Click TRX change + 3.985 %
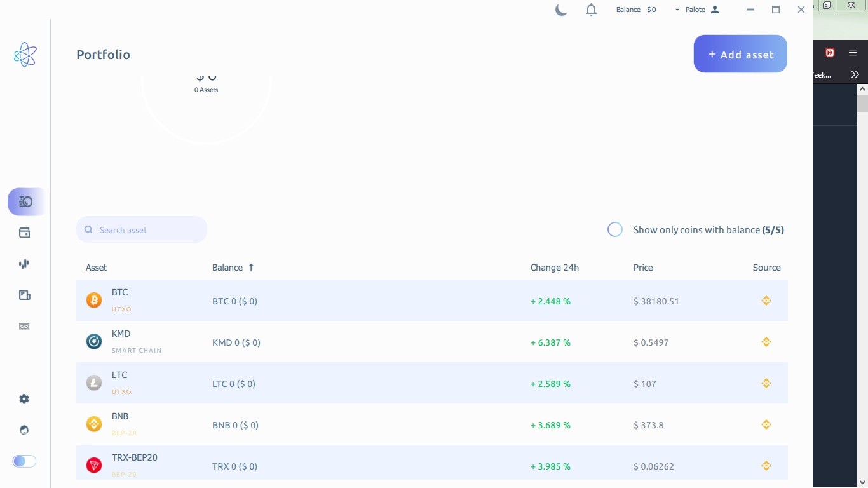 tap(550, 466)
